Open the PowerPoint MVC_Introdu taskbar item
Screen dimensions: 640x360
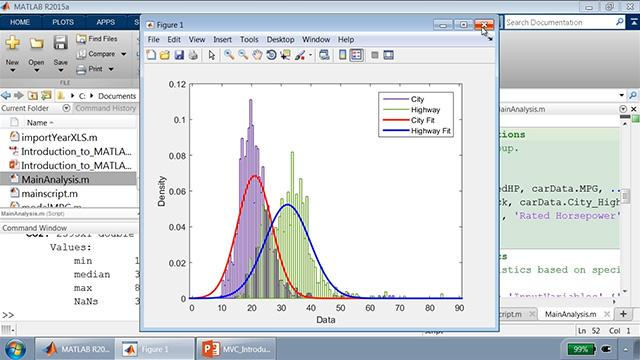pos(237,349)
